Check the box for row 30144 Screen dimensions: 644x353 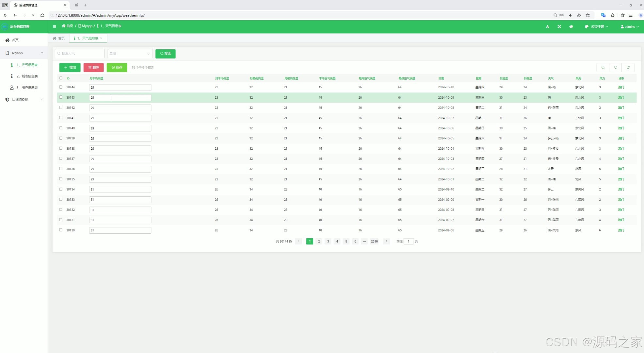[x=61, y=87]
